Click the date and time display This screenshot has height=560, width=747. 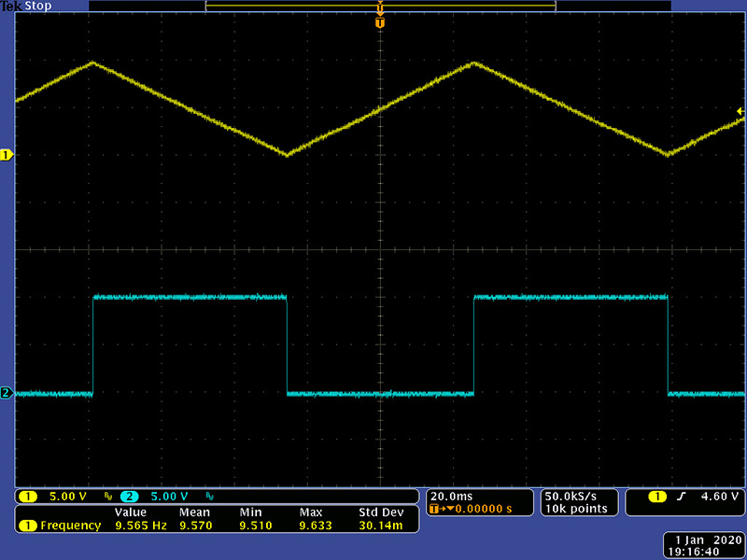point(705,546)
